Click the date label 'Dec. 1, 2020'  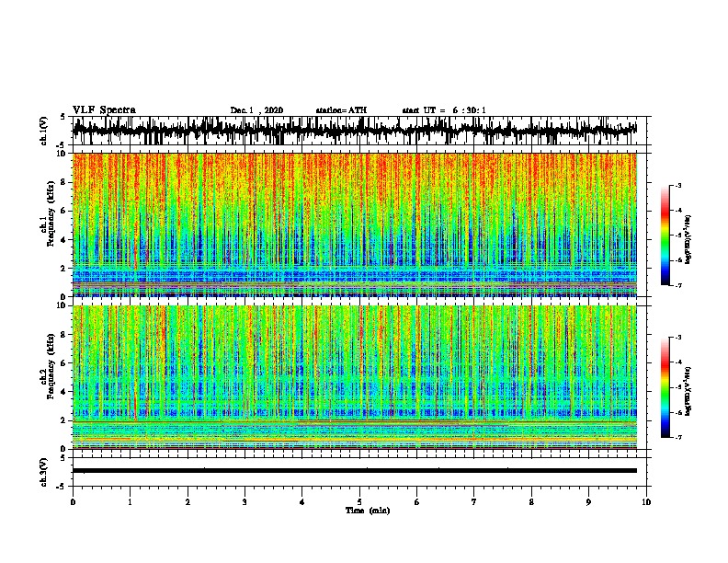[256, 110]
